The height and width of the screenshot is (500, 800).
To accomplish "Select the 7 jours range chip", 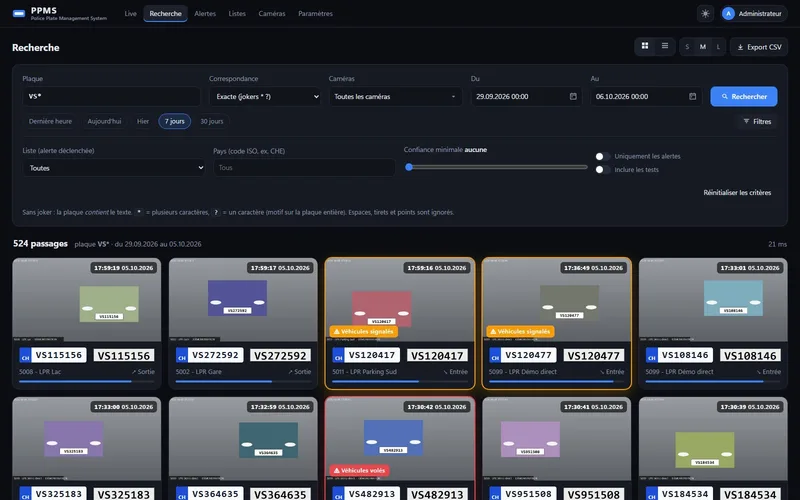I will [x=174, y=121].
